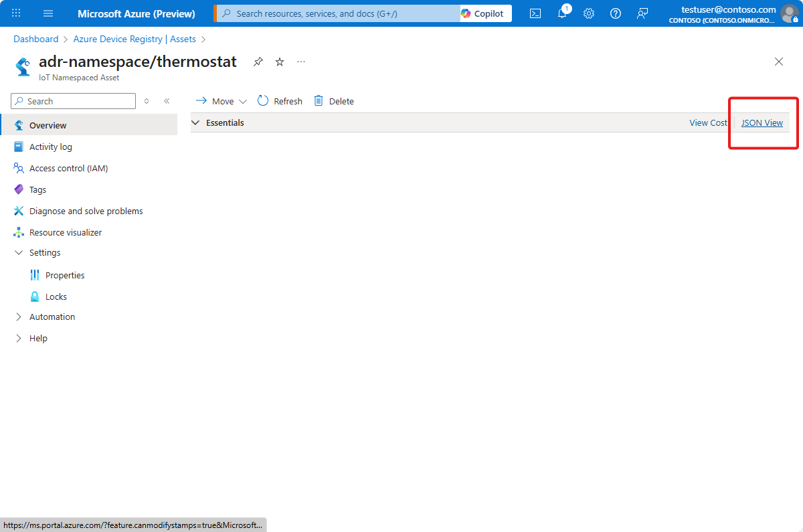Open the more options ellipsis next to title

(x=301, y=62)
